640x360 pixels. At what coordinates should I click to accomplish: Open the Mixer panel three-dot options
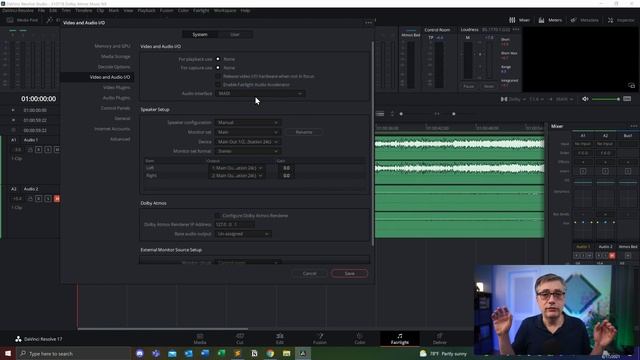pos(633,126)
